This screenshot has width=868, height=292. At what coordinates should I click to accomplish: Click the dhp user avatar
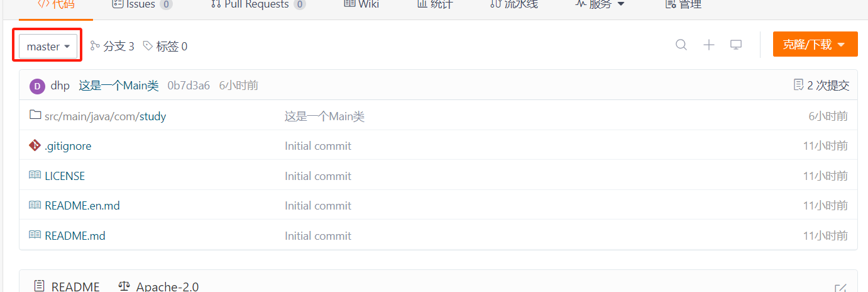(37, 86)
